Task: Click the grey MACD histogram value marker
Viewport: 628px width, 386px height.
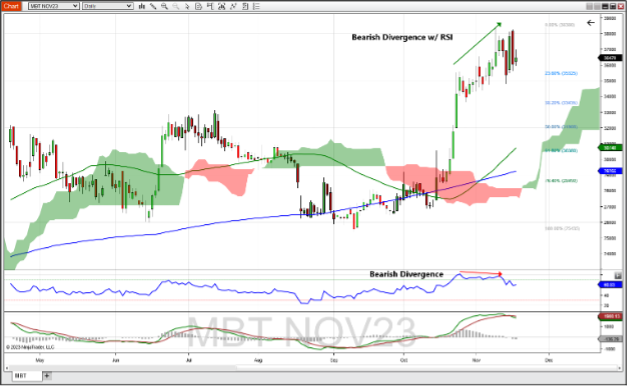Action: point(610,339)
